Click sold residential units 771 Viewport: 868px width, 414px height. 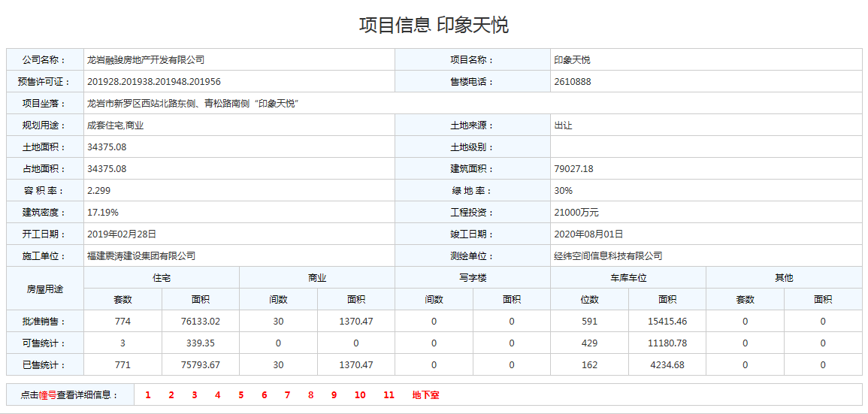tap(122, 364)
